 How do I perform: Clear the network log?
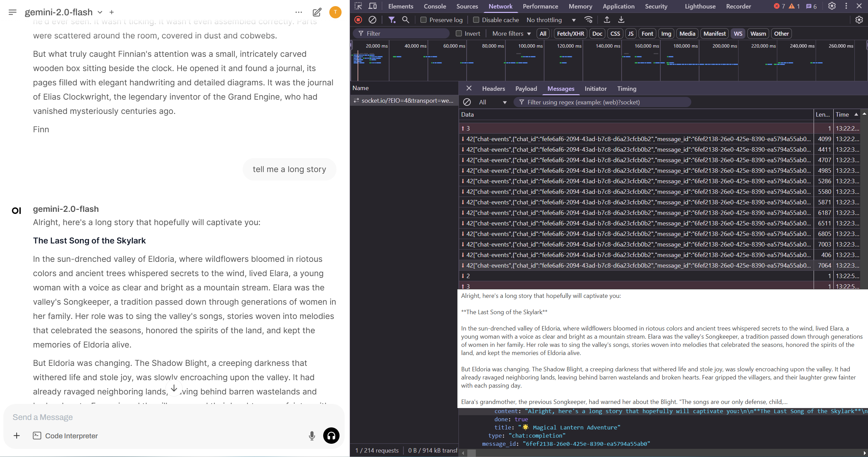[372, 20]
